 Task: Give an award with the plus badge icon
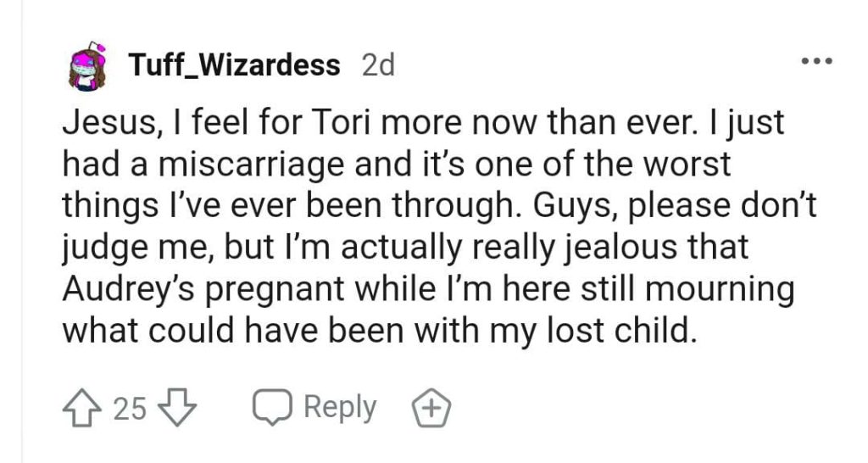tap(431, 409)
